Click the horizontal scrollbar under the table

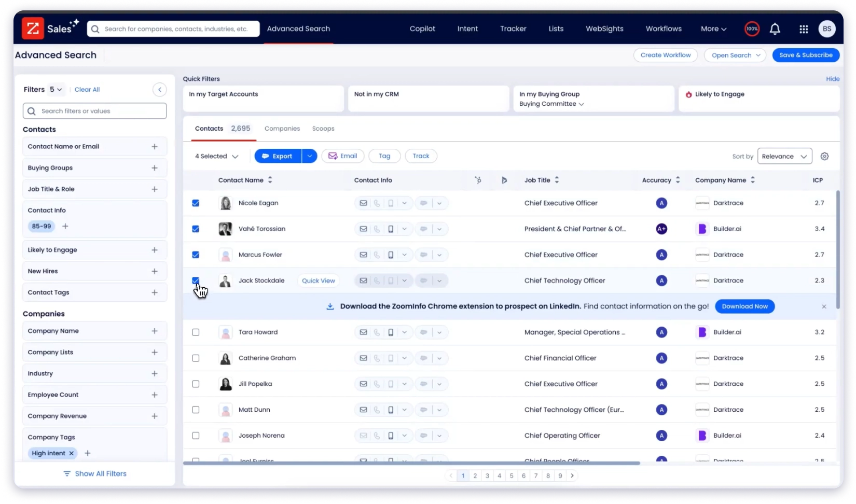411,463
